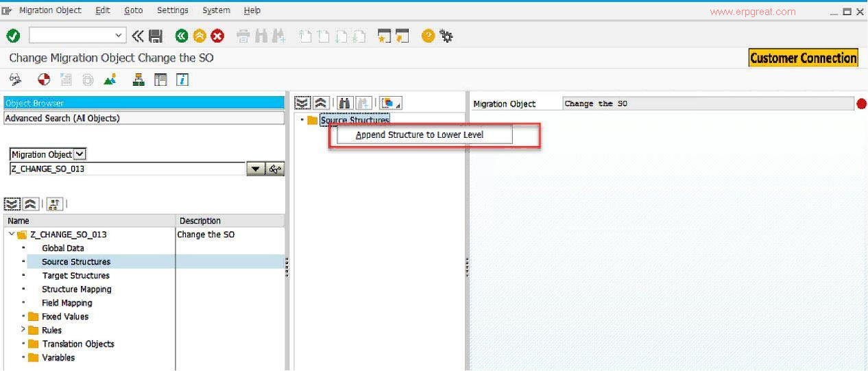The image size is (868, 371).
Task: Expand all nodes in Object Browser tree
Action: coord(12,204)
